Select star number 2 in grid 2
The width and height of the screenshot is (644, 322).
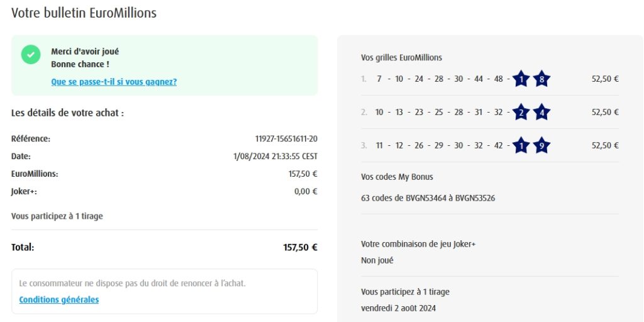(521, 113)
